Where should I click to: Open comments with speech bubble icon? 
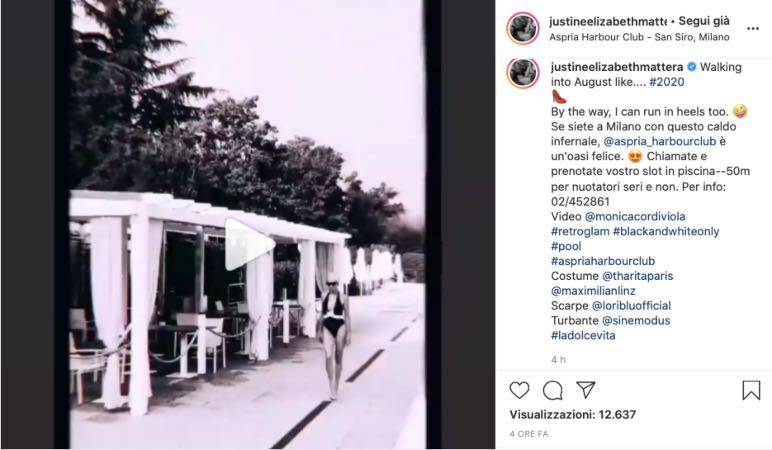click(552, 390)
